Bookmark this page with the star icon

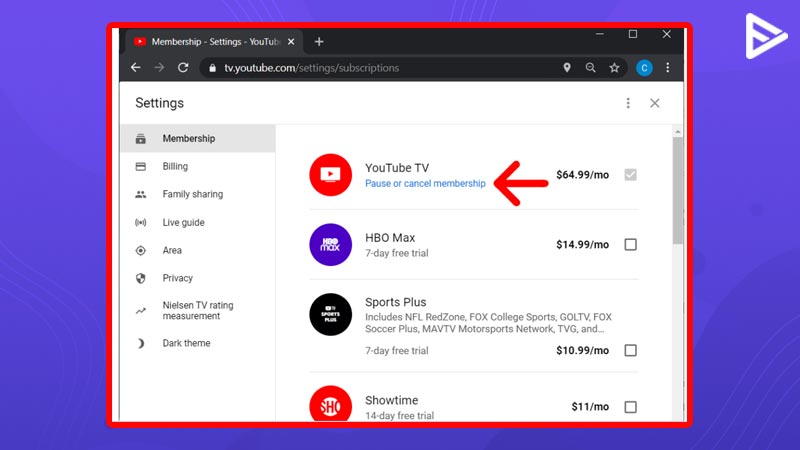614,67
